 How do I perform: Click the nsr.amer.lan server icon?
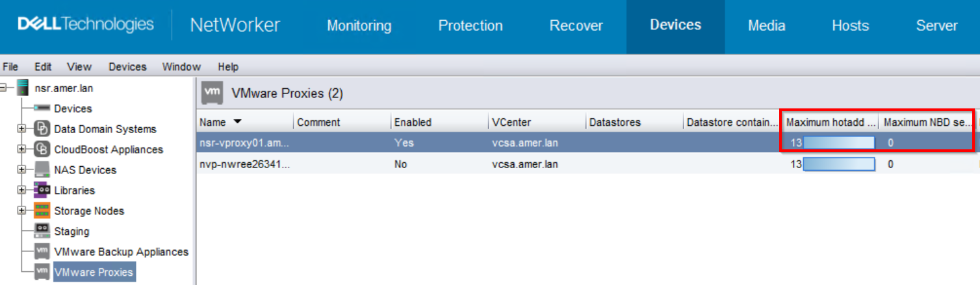click(23, 88)
